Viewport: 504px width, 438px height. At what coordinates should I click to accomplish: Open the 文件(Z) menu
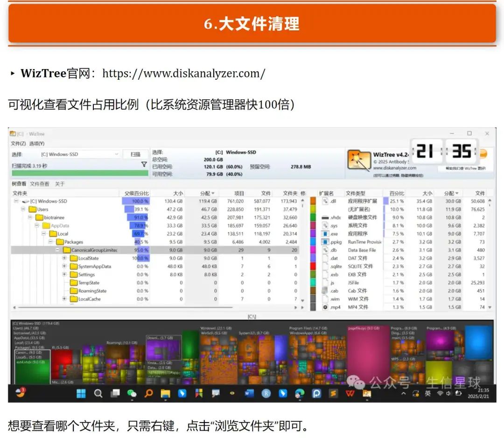[x=18, y=144]
